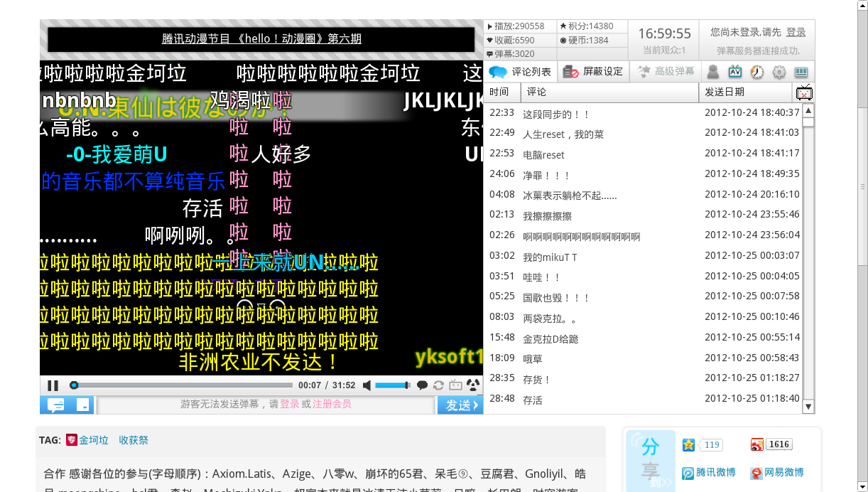Share via the QQ Zone star icon

(688, 445)
